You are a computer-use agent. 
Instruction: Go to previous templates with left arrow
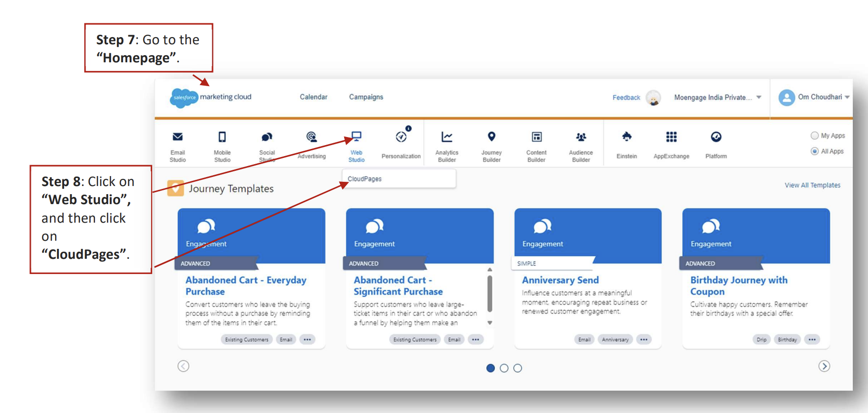click(183, 366)
